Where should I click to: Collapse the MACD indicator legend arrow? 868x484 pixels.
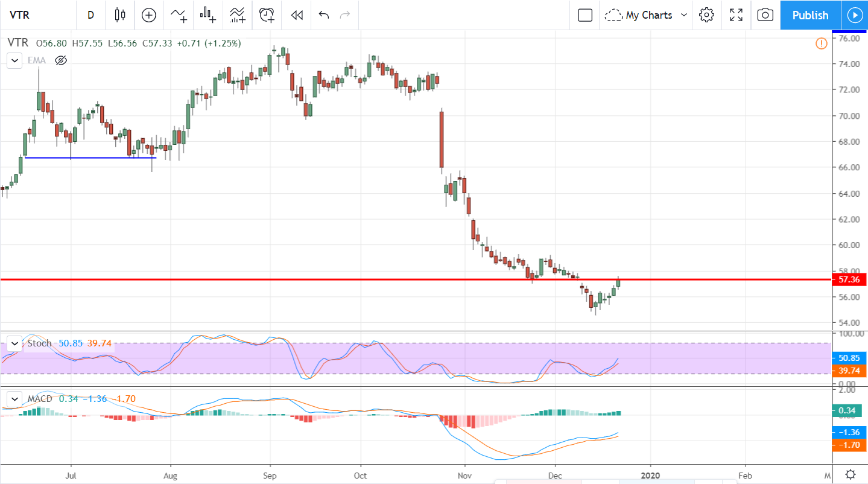14,399
